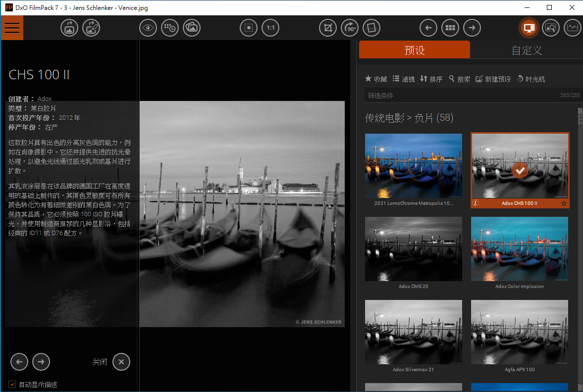The image size is (583, 392).
Task: Click the 传统电影 breadcrumb link
Action: click(384, 118)
